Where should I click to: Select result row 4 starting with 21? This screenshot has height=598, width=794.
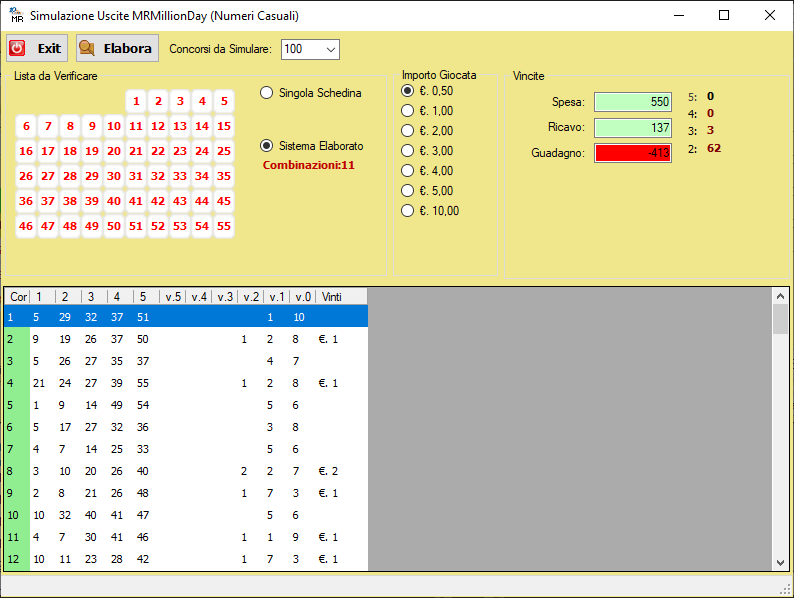186,383
